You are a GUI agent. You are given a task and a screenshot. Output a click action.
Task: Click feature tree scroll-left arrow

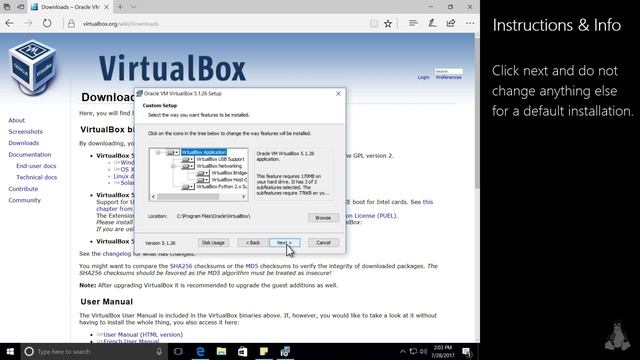pos(153,197)
